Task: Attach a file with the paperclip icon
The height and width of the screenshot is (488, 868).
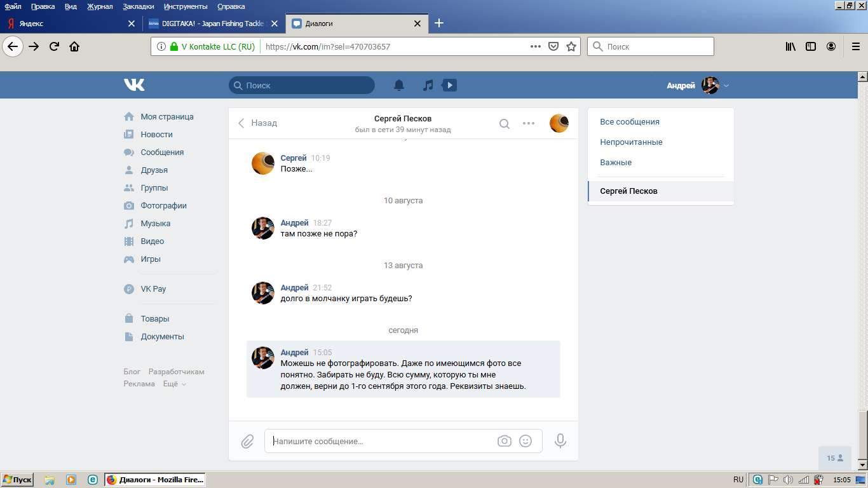Action: [x=247, y=441]
